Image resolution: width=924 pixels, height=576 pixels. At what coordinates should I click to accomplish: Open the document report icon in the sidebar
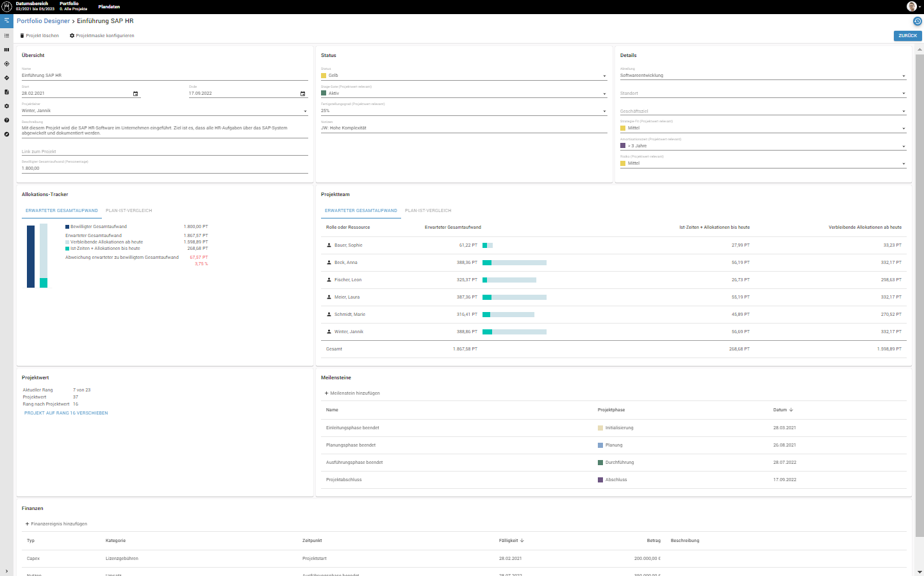6,92
